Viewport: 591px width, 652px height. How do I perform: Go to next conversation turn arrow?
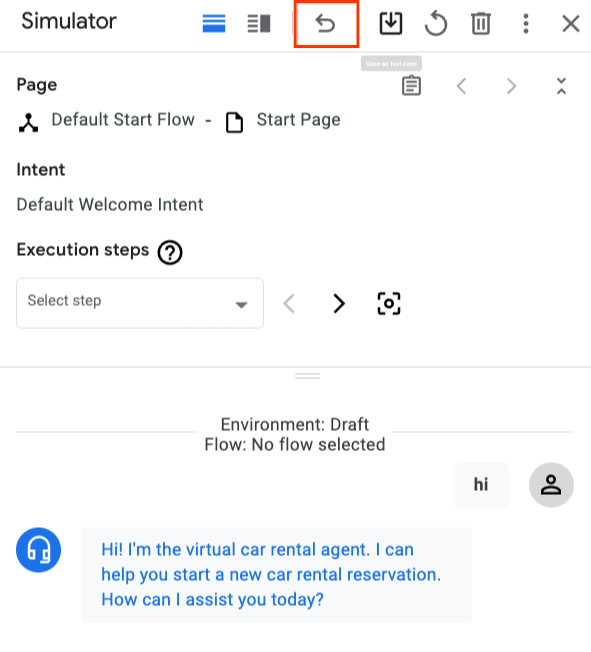pyautogui.click(x=511, y=86)
